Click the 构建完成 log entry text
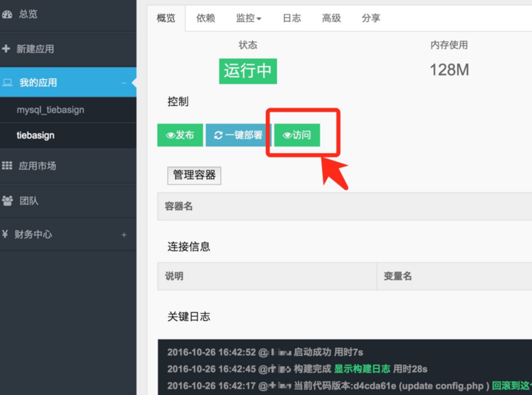Viewport: 532px width, 395px height. pos(313,369)
